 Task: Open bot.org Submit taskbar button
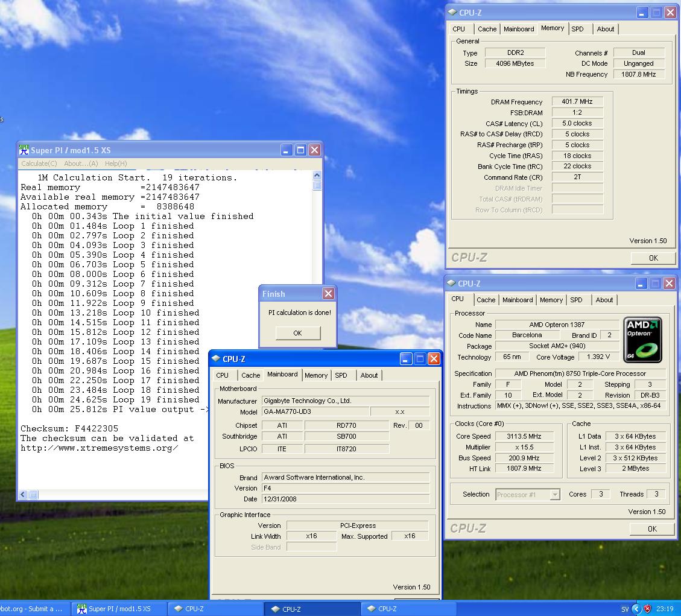coord(34,609)
